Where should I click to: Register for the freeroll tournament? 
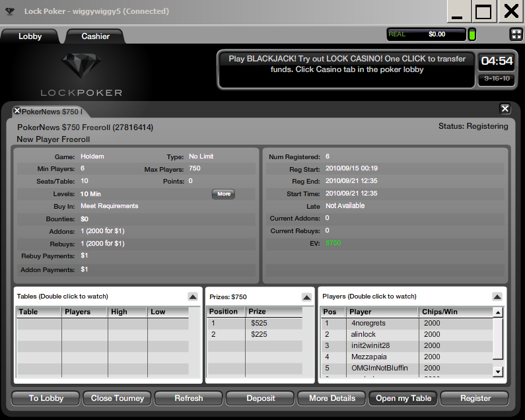475,398
